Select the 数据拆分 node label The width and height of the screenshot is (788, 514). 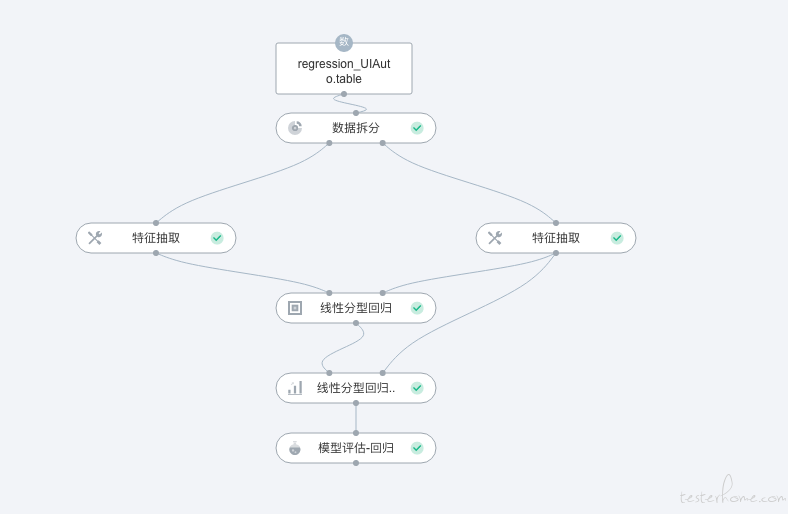tap(356, 128)
